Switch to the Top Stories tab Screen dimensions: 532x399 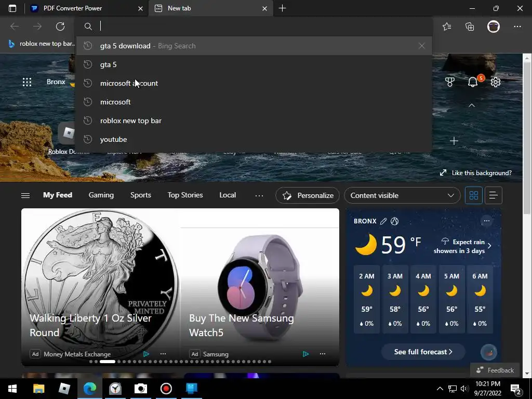(185, 195)
